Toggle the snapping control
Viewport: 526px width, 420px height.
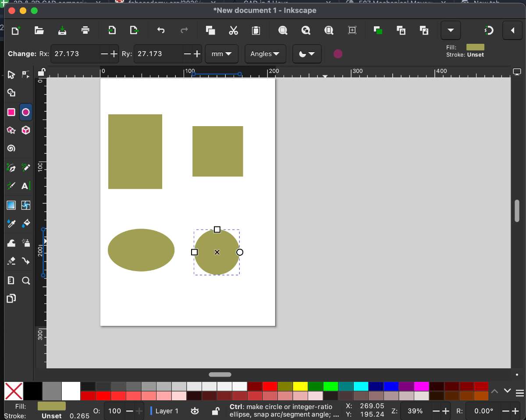(488, 30)
